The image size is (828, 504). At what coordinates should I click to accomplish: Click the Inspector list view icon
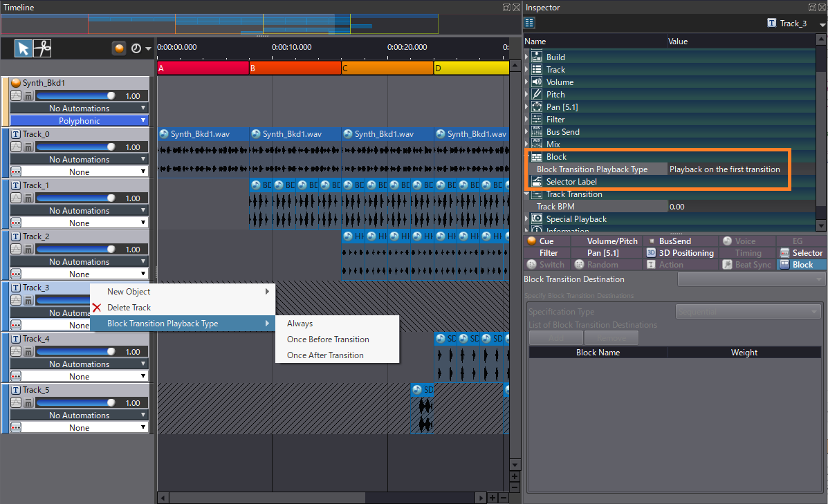coord(529,23)
